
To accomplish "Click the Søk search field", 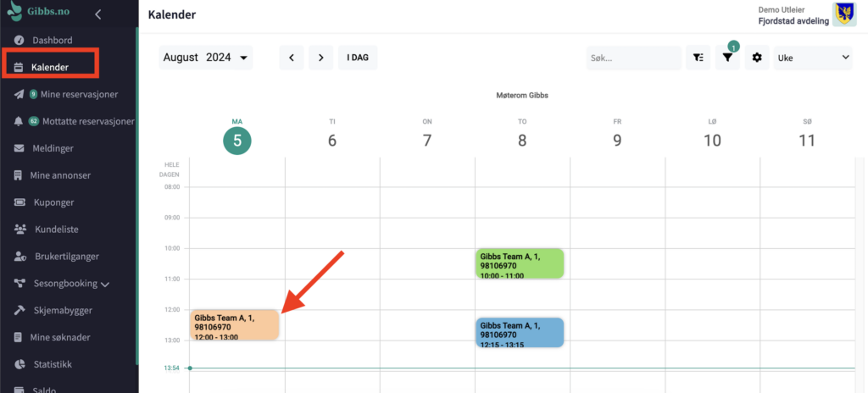I will pyautogui.click(x=633, y=58).
